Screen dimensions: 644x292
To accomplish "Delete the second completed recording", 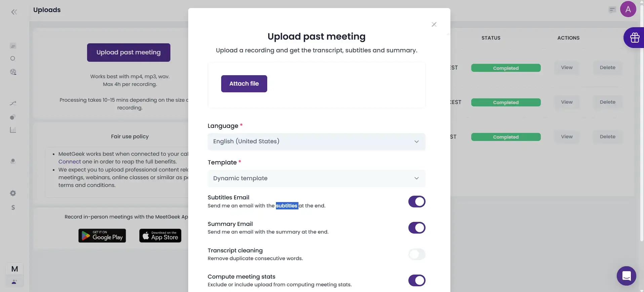I will [x=608, y=102].
